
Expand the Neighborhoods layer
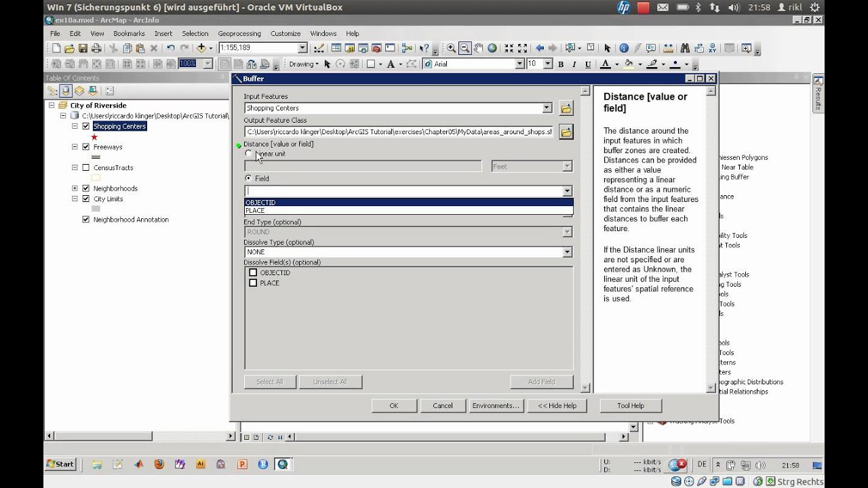[x=75, y=188]
